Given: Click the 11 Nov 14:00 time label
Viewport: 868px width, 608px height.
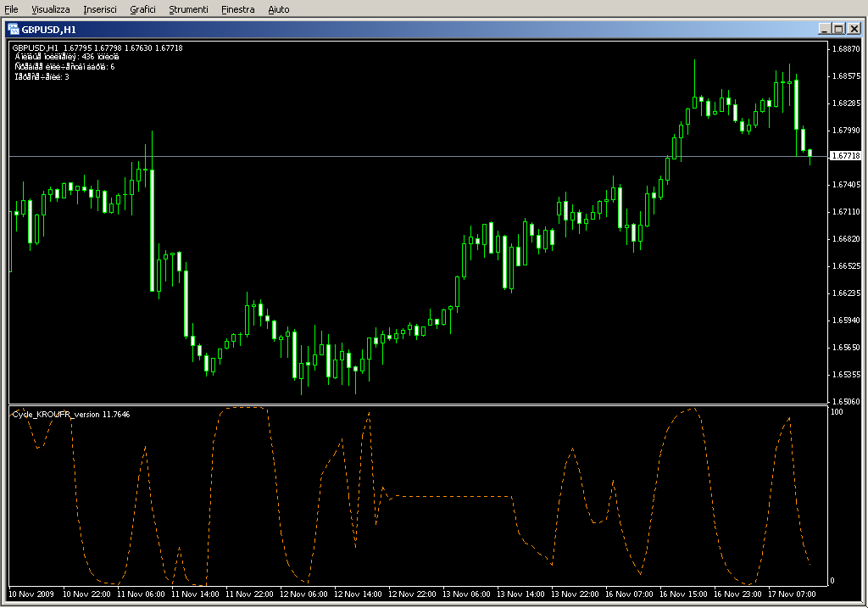Looking at the screenshot, I should tap(195, 594).
